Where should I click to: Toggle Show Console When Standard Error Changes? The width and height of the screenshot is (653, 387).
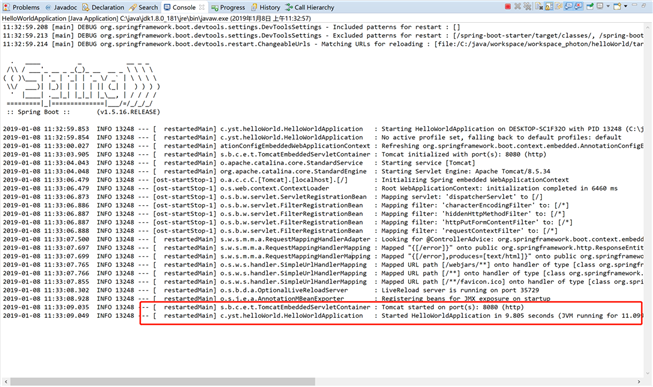[x=578, y=6]
